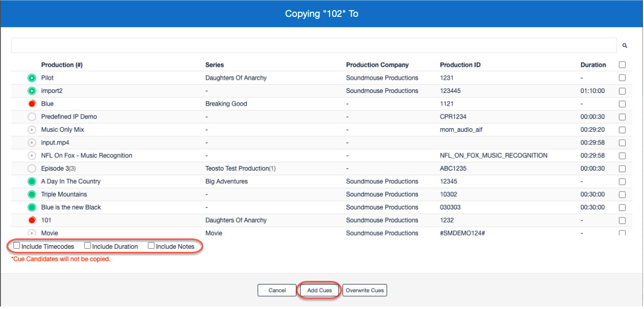Click the Cancel button
This screenshot has height=309, width=644.
pos(277,290)
